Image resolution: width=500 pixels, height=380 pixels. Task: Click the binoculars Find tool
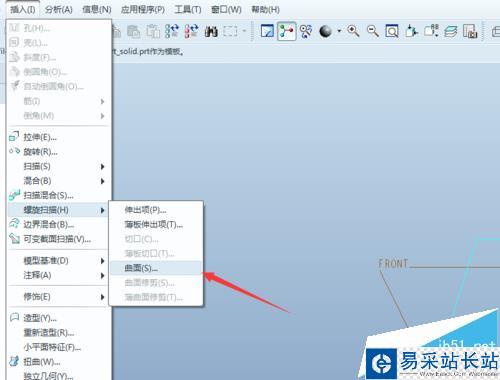[x=211, y=32]
